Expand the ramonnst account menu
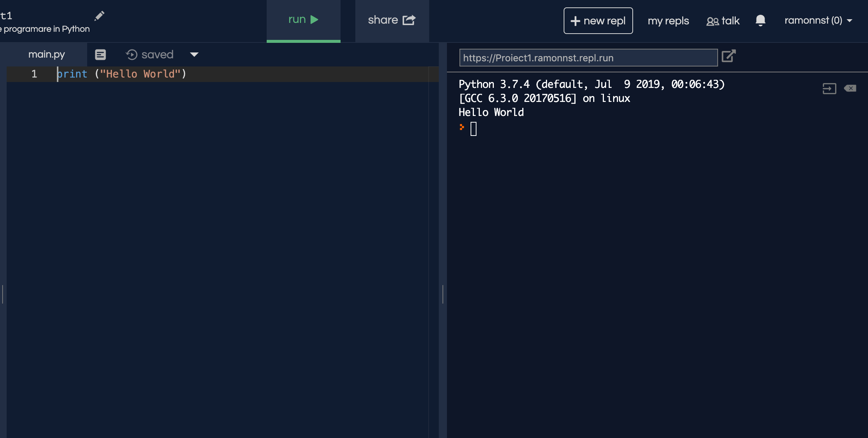Screen dimensions: 868x438 tap(818, 20)
